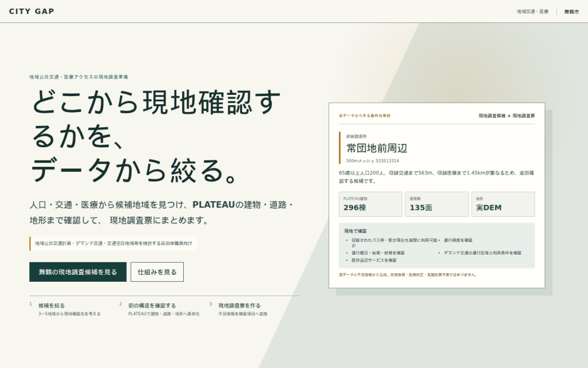Open the 地域交通・医療 header link

point(532,11)
